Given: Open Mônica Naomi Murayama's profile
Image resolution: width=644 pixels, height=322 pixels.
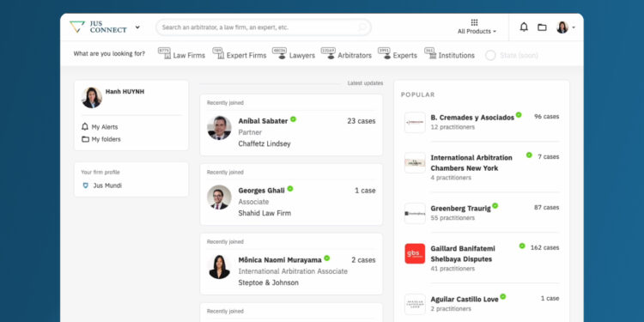Looking at the screenshot, I should coord(280,260).
